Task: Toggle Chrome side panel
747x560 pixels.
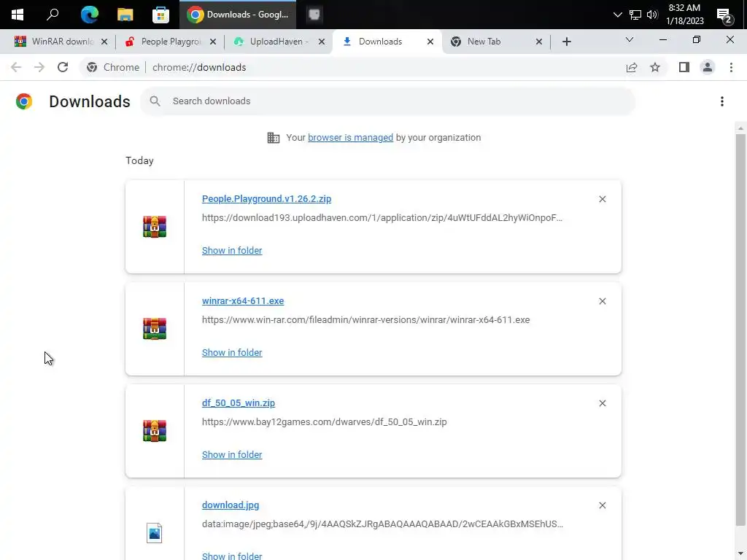Action: (684, 67)
